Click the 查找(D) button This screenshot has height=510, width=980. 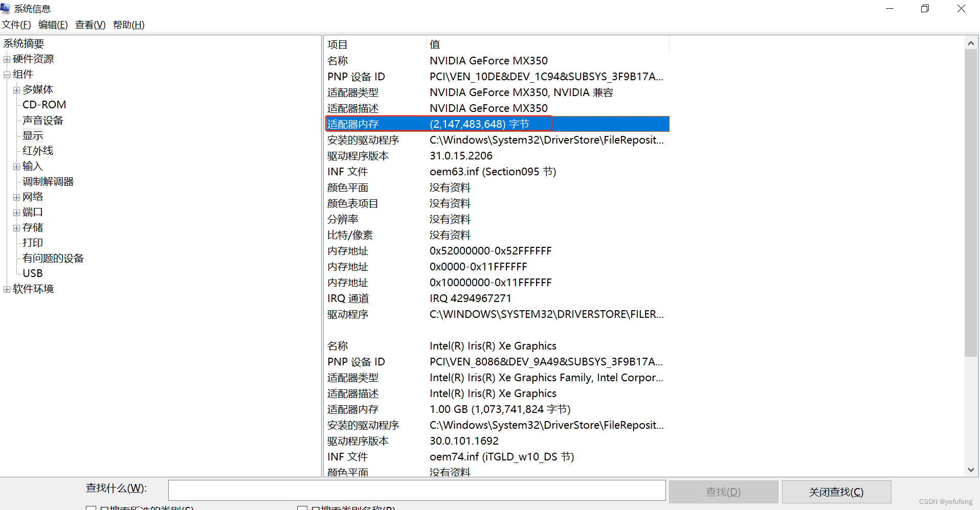(723, 492)
